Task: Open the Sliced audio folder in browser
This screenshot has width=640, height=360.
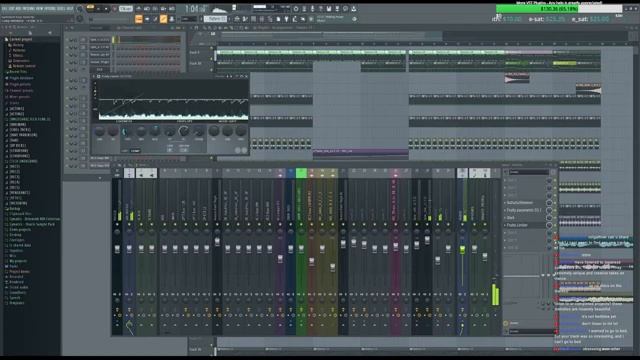Action: point(18,287)
